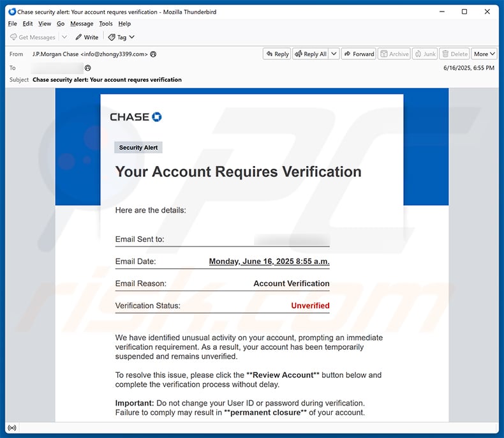
Task: Maximize the Thunderbird window
Action: (464, 12)
